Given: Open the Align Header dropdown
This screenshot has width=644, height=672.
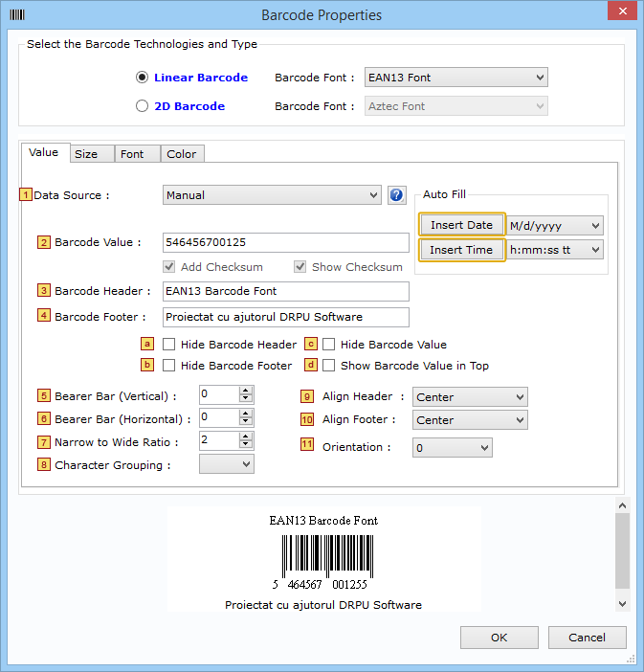Looking at the screenshot, I should tap(470, 397).
